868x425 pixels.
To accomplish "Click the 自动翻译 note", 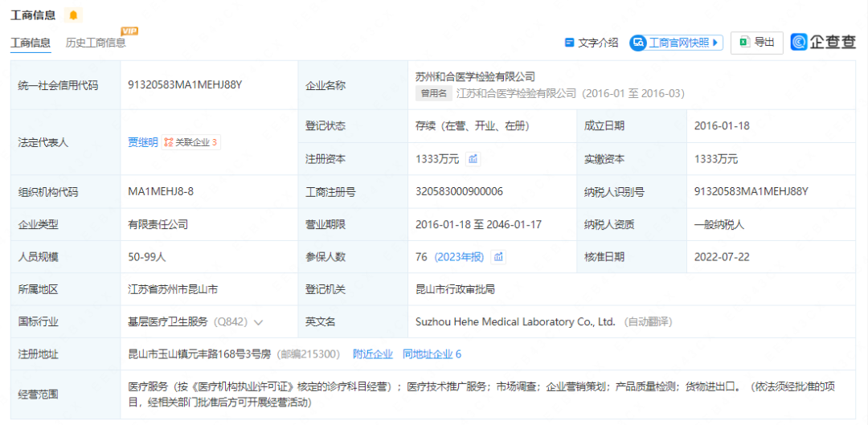I will click(x=649, y=322).
